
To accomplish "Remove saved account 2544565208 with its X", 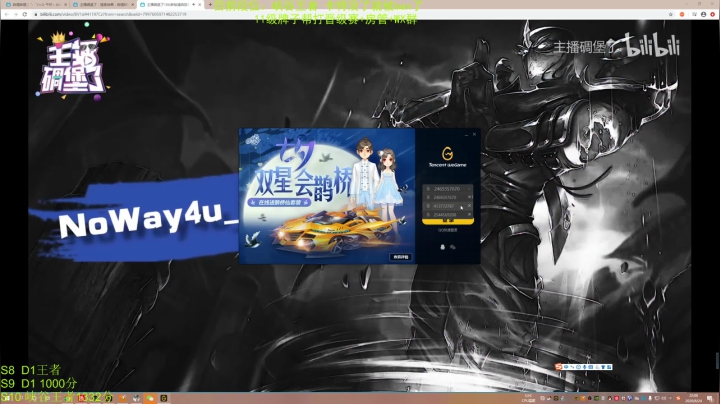I will (469, 214).
